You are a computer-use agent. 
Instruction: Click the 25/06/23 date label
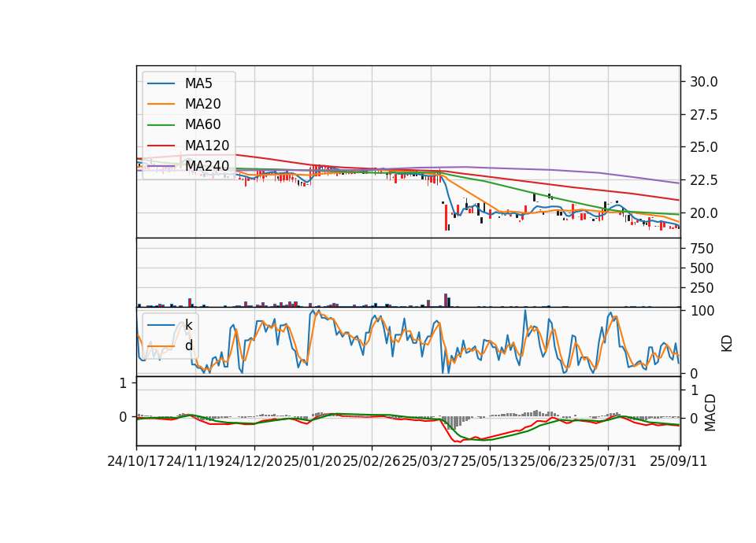tap(549, 461)
